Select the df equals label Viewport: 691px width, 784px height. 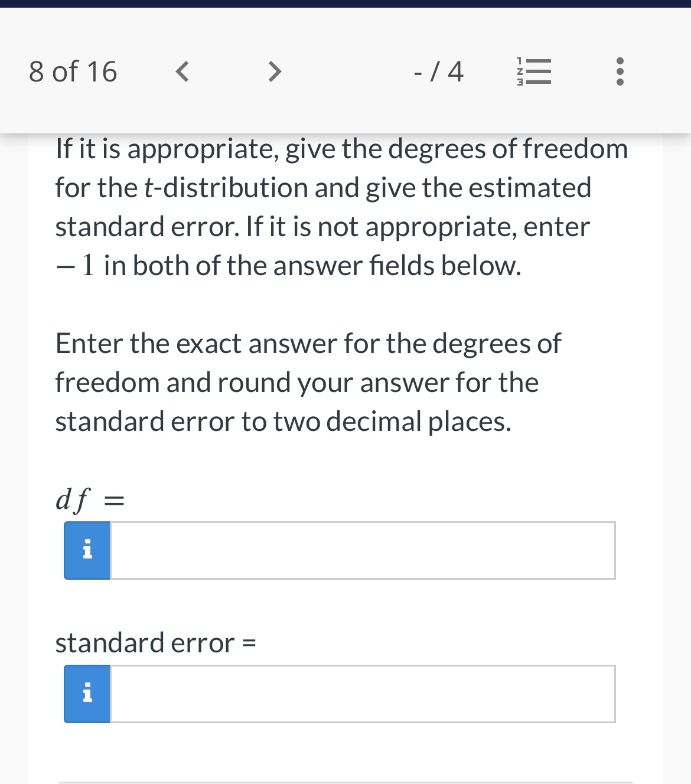(90, 499)
